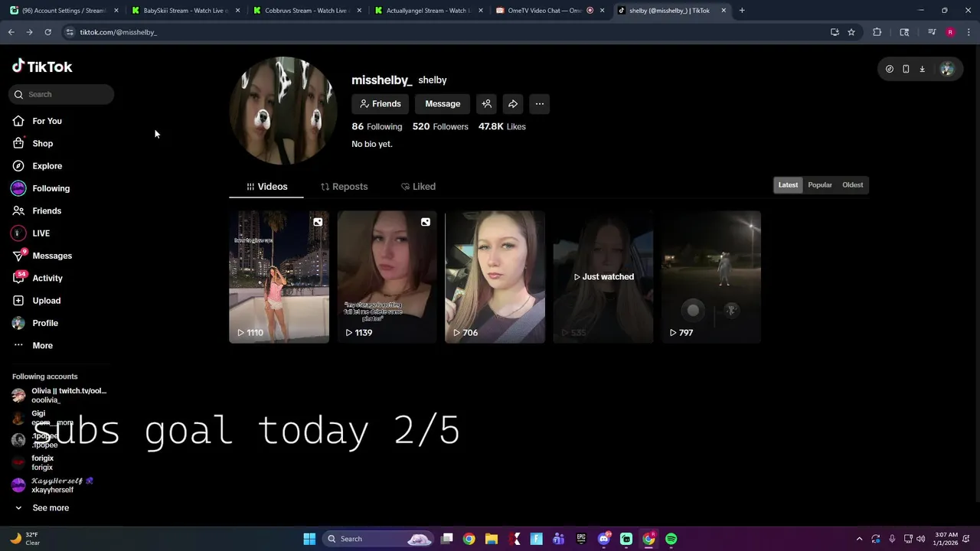The height and width of the screenshot is (551, 980).
Task: Switch to the Cobbruvs Stream tab
Action: [308, 11]
